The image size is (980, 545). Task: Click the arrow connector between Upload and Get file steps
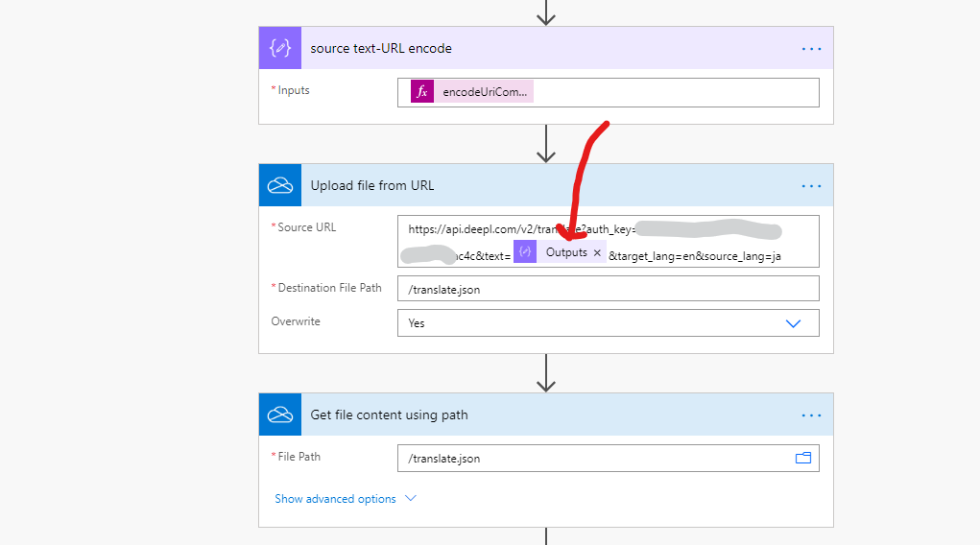546,373
